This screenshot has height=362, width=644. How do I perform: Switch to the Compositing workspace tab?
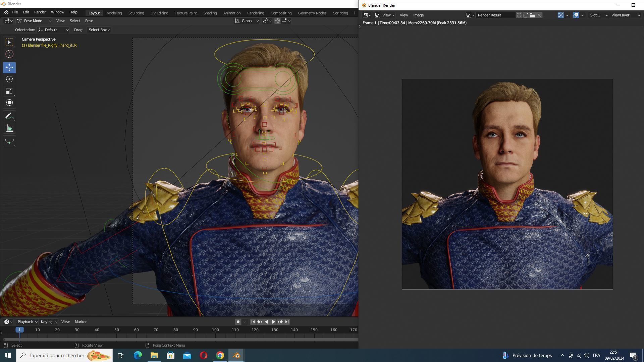[281, 13]
